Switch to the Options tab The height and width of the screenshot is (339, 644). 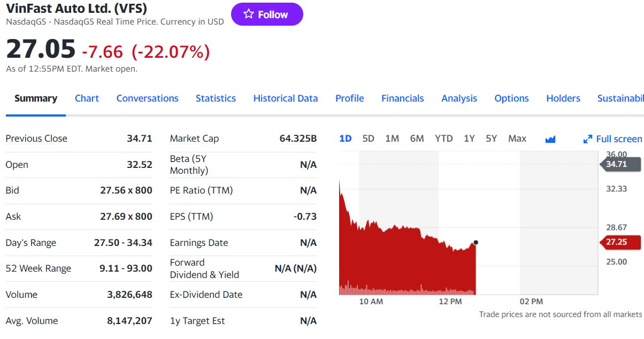click(x=511, y=98)
